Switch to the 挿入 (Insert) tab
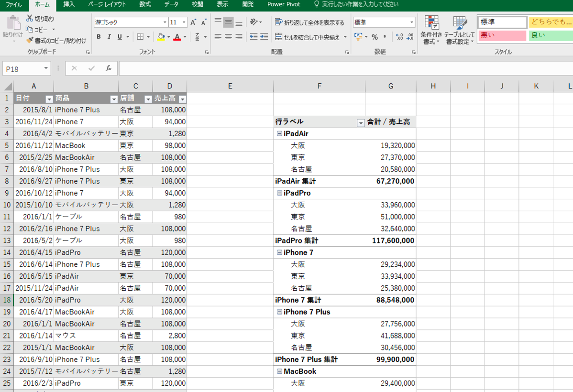Screen dimensions: 573x392 (x=69, y=5)
